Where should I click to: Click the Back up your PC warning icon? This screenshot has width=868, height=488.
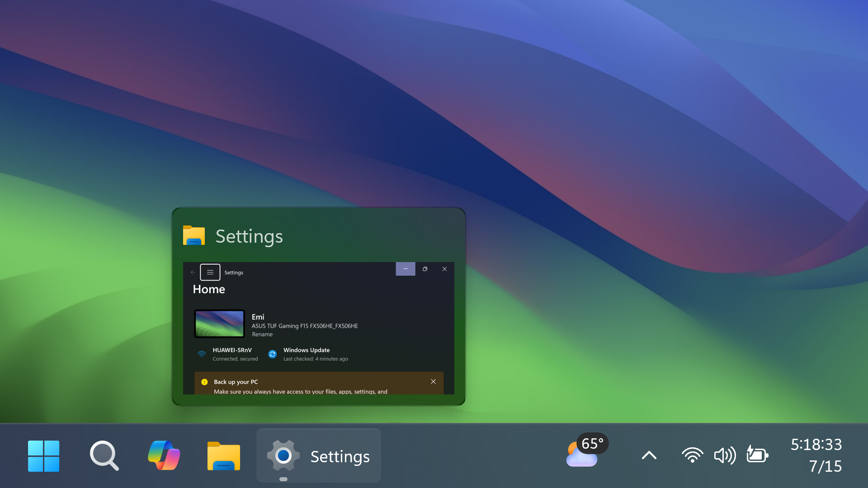tap(204, 382)
